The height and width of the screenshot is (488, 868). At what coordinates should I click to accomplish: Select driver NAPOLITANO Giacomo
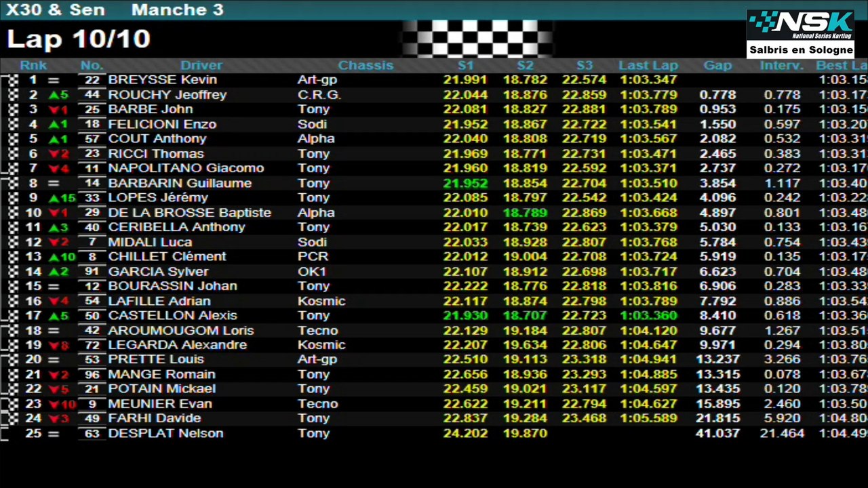click(x=186, y=168)
